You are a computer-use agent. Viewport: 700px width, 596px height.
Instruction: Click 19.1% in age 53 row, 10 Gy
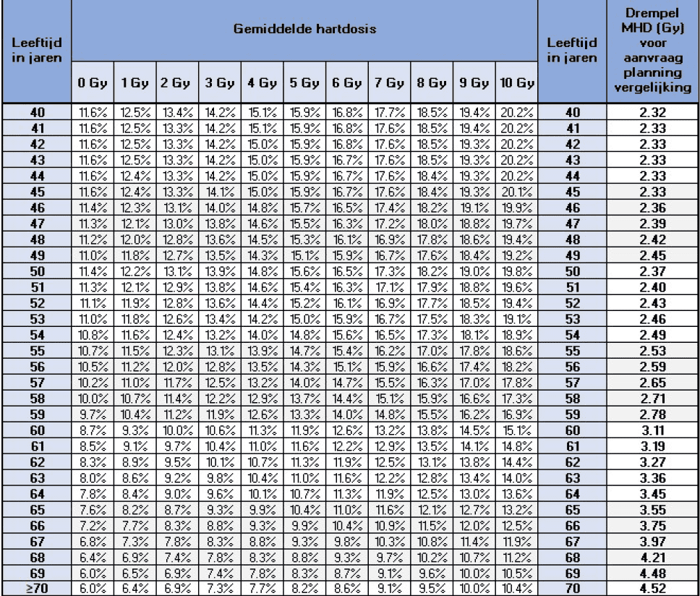(x=516, y=319)
